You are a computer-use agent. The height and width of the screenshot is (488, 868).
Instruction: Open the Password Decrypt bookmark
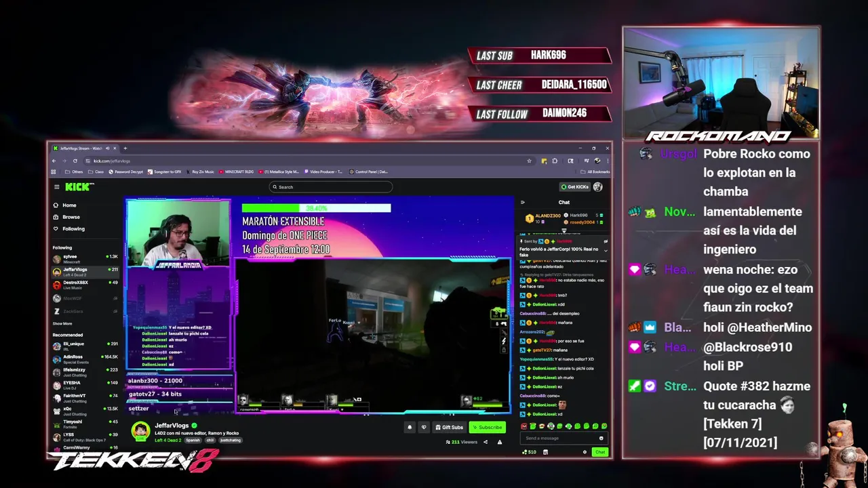coord(126,171)
